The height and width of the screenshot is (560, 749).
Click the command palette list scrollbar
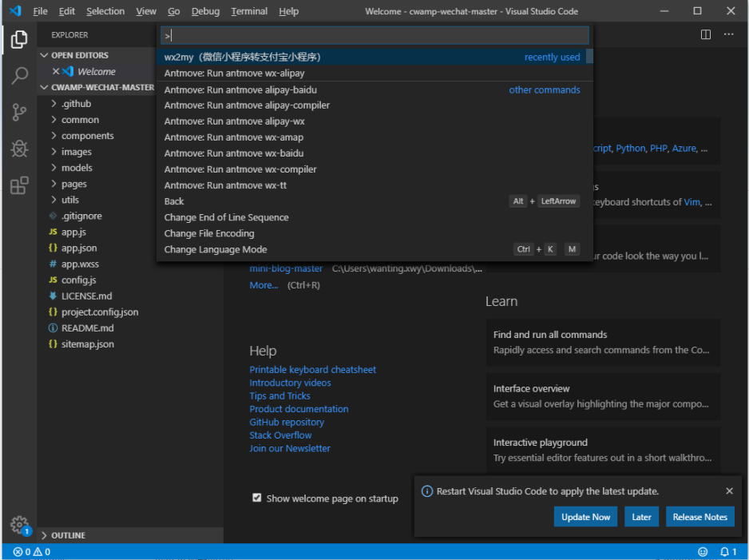[x=589, y=57]
